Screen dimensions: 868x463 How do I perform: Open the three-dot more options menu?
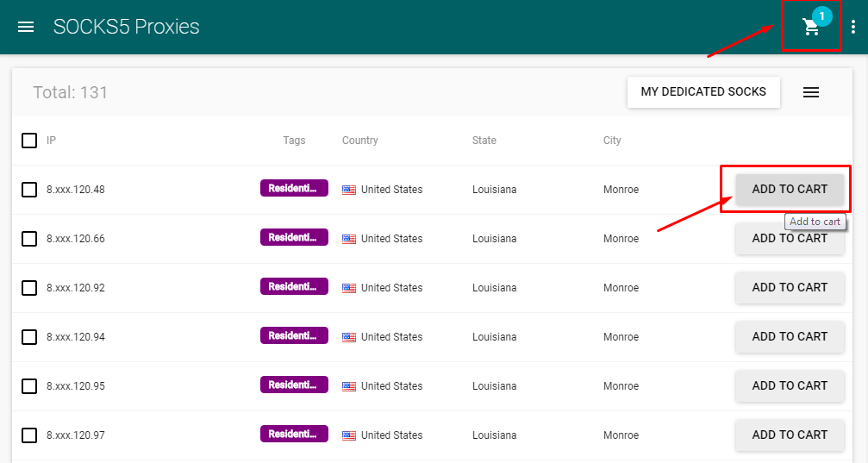click(x=853, y=27)
